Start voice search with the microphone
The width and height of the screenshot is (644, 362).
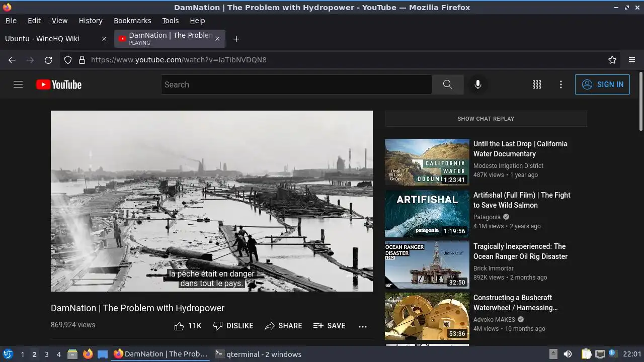click(x=478, y=84)
